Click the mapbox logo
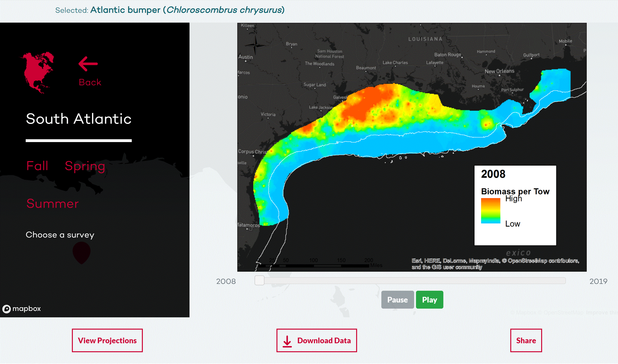The height and width of the screenshot is (364, 618). coord(22,309)
